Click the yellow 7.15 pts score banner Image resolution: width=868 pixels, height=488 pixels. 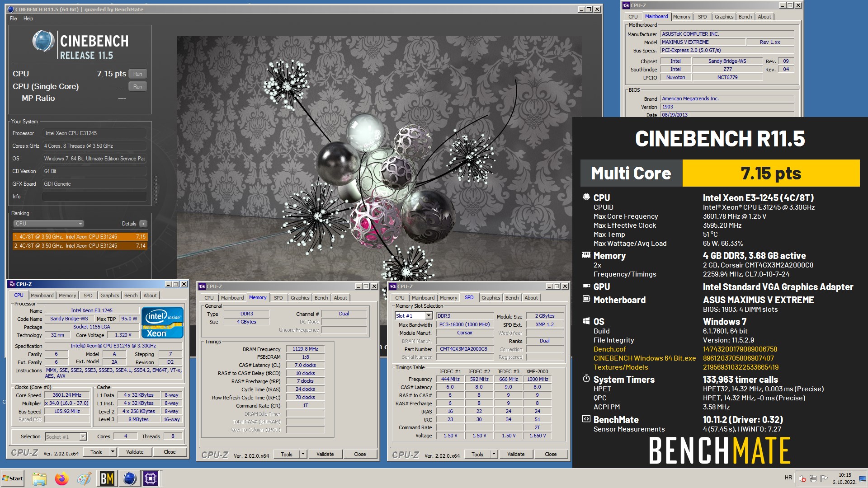pos(771,173)
